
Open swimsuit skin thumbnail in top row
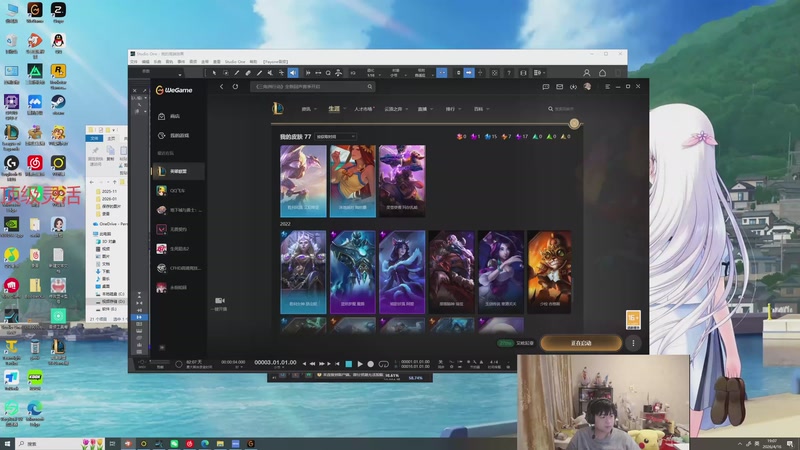click(x=353, y=181)
